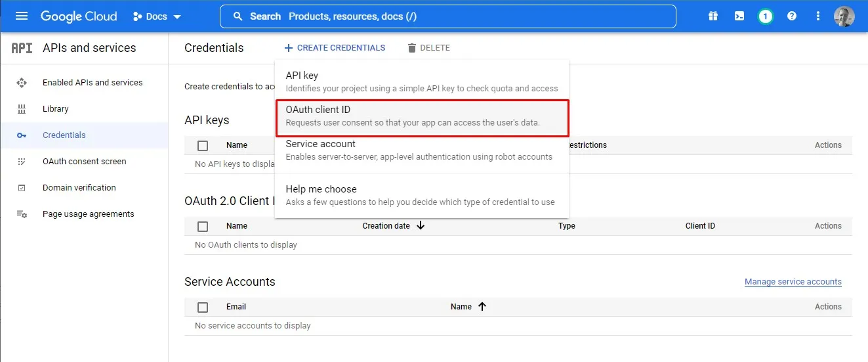Sort by Creation date descending arrow

click(x=421, y=226)
